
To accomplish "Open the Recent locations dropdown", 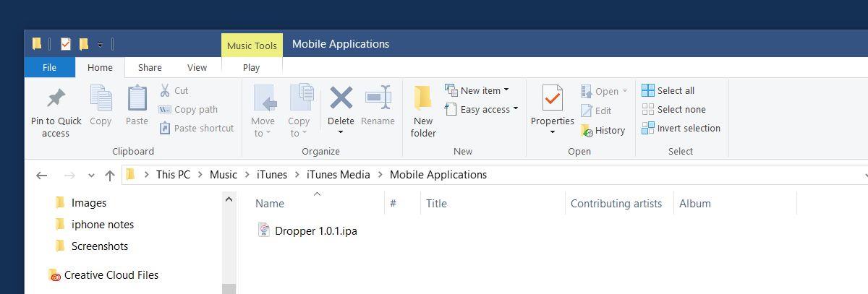I will tap(90, 176).
